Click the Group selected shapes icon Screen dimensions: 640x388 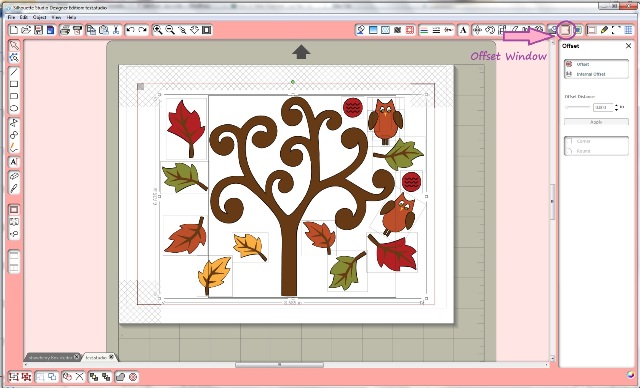tap(14, 377)
